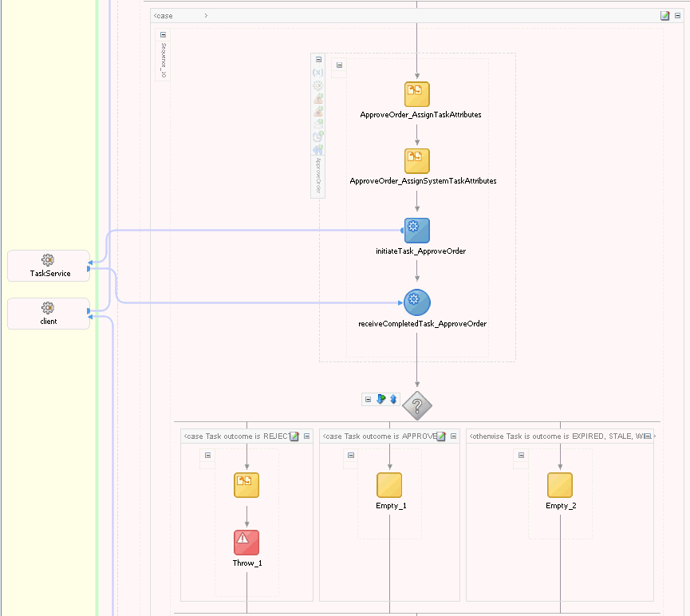Open the initiateTask_ApproveOrder invoke activity
The width and height of the screenshot is (690, 616).
click(x=416, y=229)
